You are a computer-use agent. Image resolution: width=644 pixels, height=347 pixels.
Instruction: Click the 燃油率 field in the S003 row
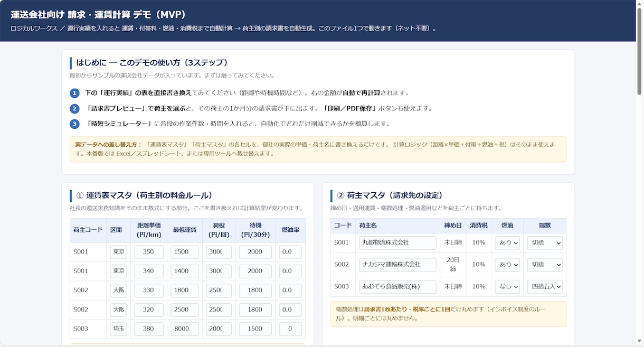coord(290,329)
